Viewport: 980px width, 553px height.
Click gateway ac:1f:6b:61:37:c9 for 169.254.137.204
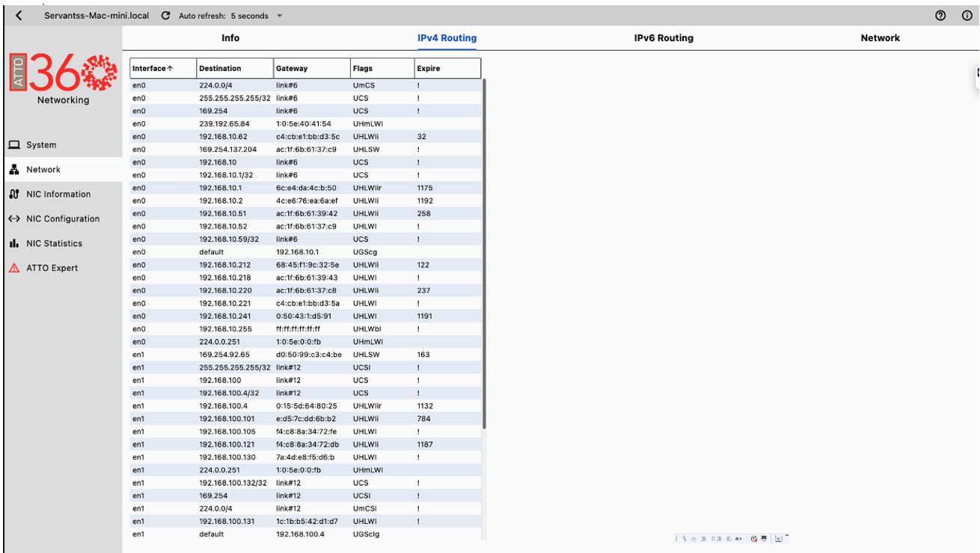click(306, 150)
